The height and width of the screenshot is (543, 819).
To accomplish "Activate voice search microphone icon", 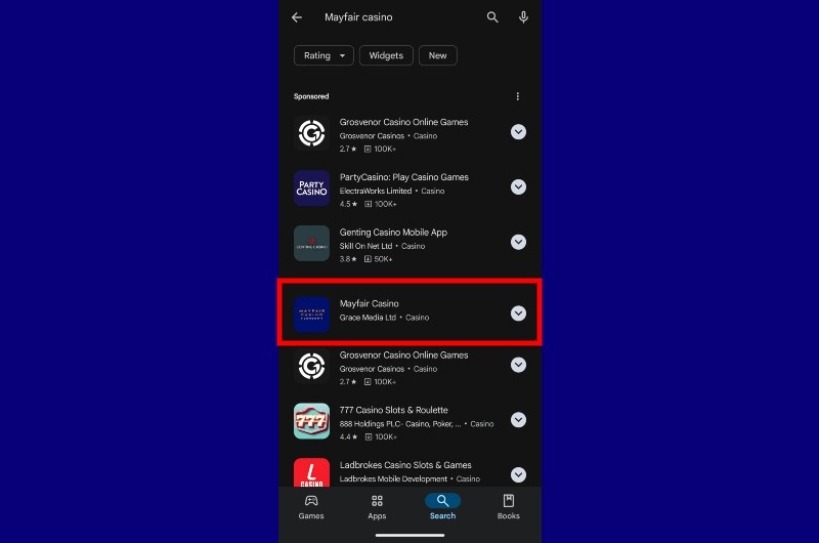I will [x=523, y=17].
